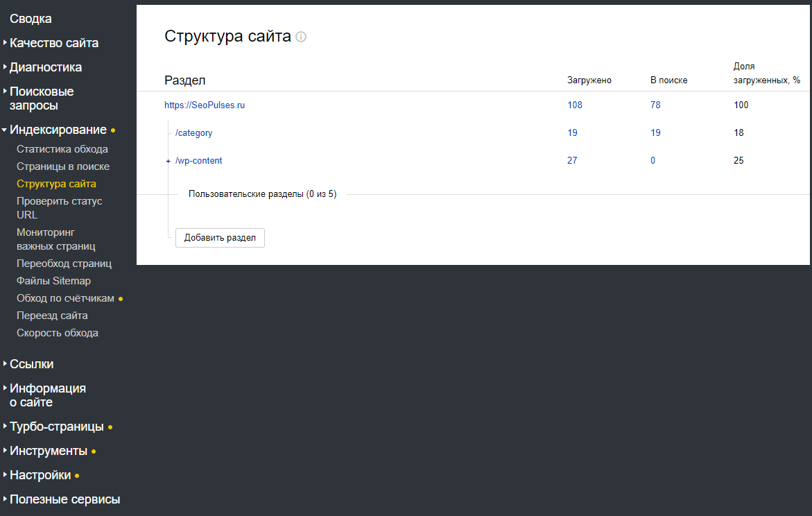
Task: Click in-search count 0 for /wp-content
Action: point(653,161)
